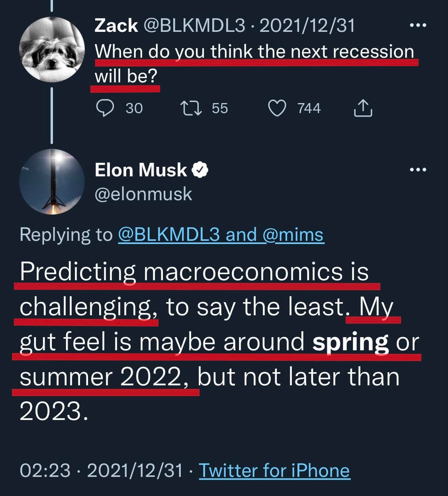Like Zack's tweet with the heart icon
Screen dimensions: 448x496
pyautogui.click(x=276, y=108)
